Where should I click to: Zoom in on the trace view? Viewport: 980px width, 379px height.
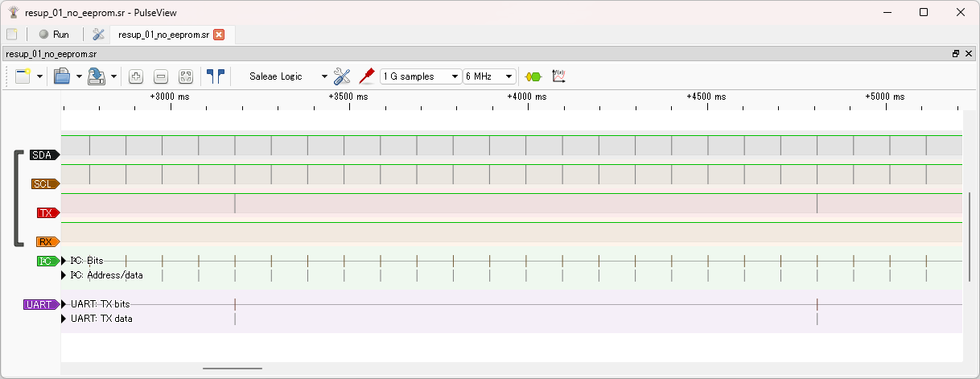coord(136,76)
